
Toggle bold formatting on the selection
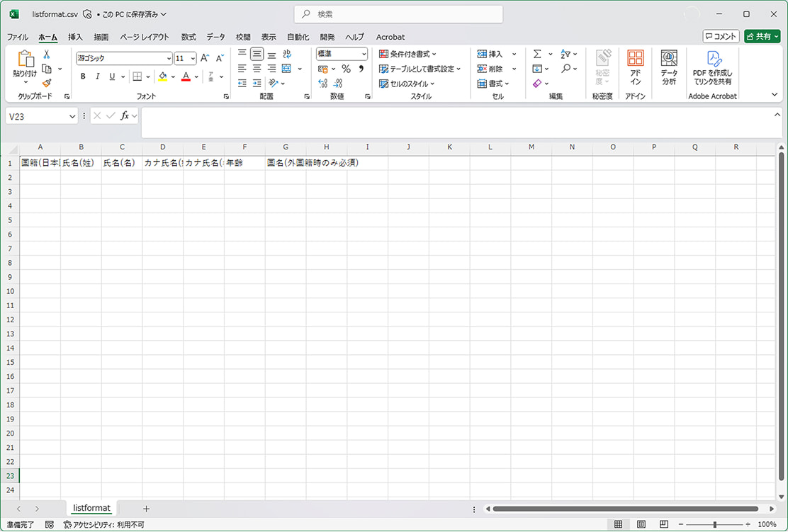pyautogui.click(x=82, y=76)
